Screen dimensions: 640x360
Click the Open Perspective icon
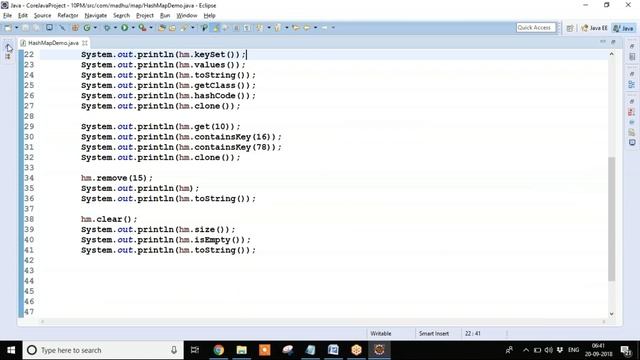click(x=570, y=28)
